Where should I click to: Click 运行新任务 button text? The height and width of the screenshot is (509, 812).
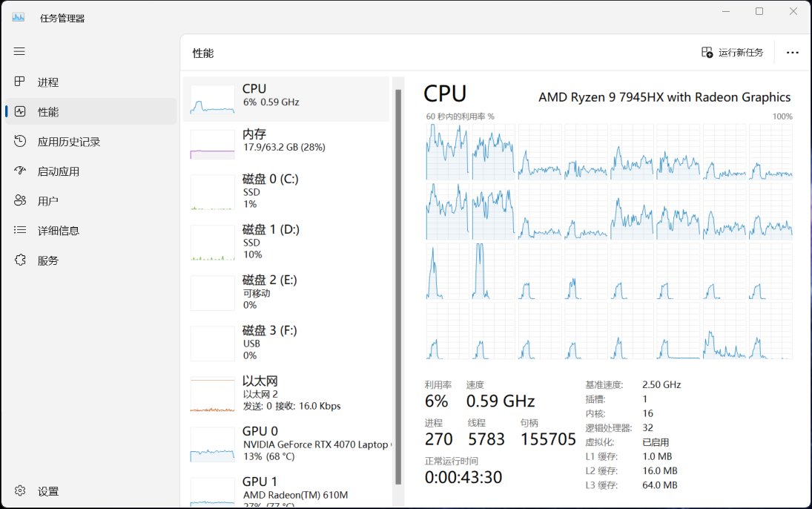(x=741, y=53)
